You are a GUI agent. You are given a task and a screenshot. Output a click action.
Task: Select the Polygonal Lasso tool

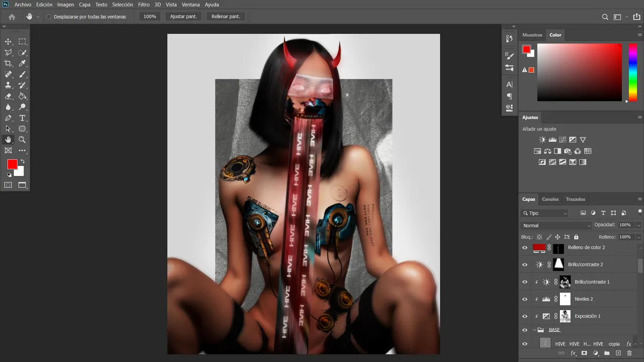8,53
